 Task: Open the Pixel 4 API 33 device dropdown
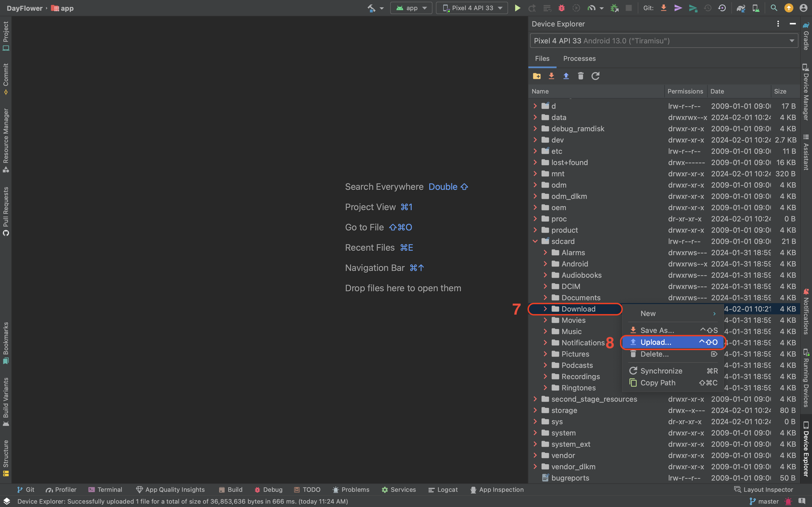coord(472,8)
